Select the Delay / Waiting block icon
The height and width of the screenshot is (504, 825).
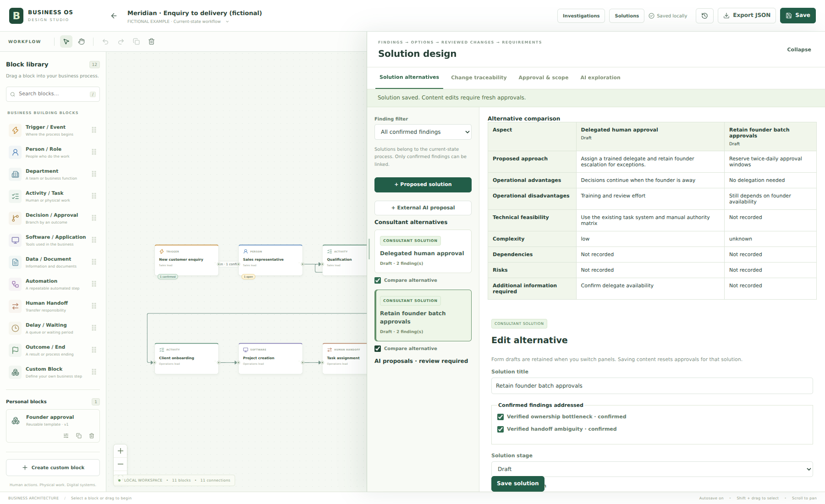pyautogui.click(x=15, y=328)
